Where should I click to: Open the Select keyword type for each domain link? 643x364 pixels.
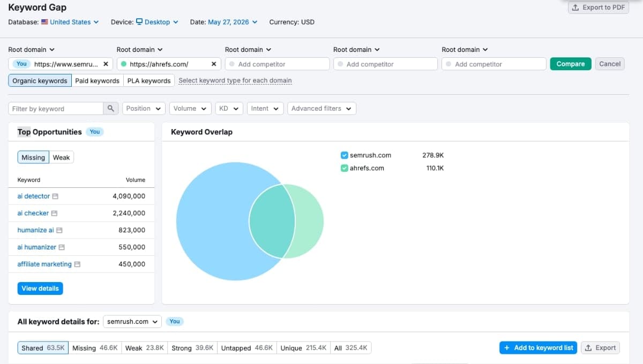[x=235, y=81]
